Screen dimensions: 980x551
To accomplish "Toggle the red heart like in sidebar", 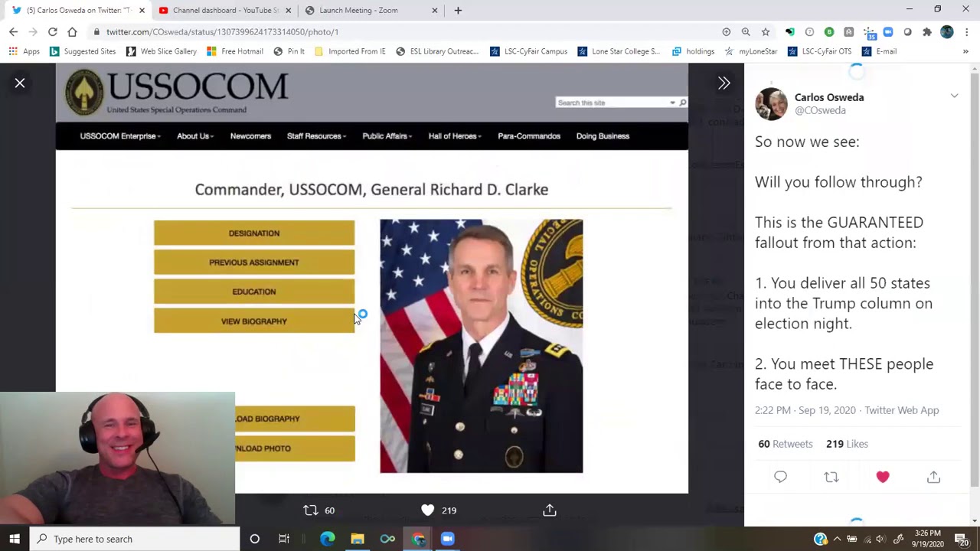I will point(883,477).
